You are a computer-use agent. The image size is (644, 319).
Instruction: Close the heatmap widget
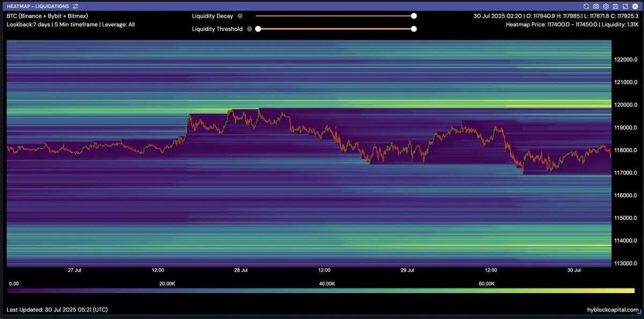(x=634, y=6)
